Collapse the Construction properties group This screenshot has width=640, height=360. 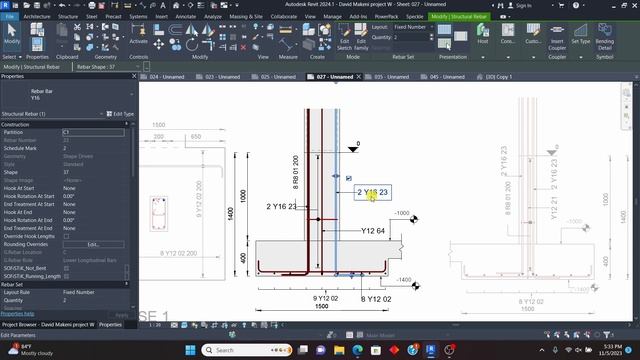(126, 124)
